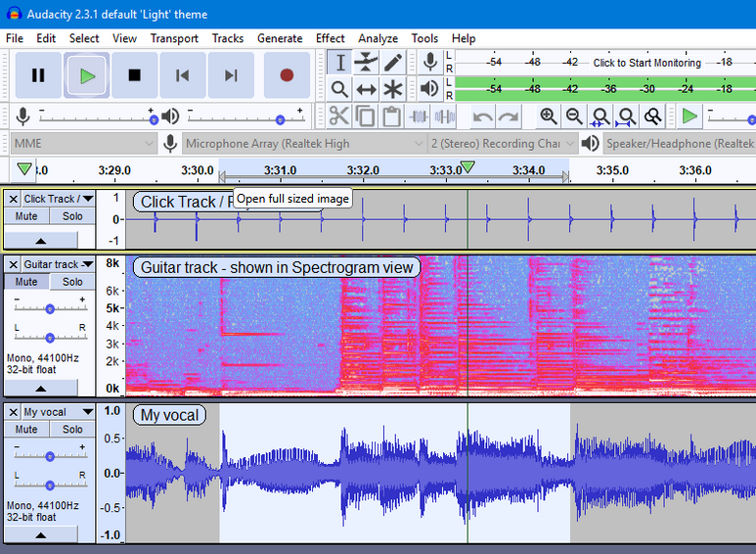
Task: Click the Undo arrow icon
Action: click(x=482, y=116)
